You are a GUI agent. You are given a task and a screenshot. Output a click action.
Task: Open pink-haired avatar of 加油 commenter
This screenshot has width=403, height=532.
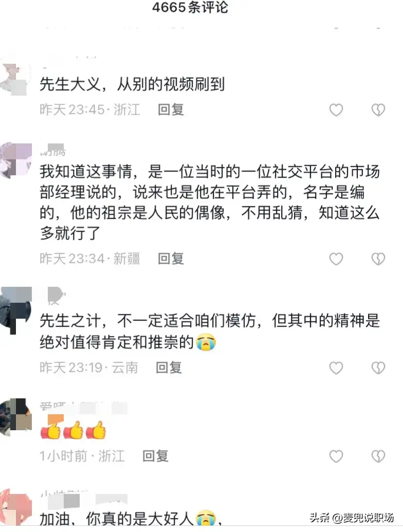[x=15, y=508]
